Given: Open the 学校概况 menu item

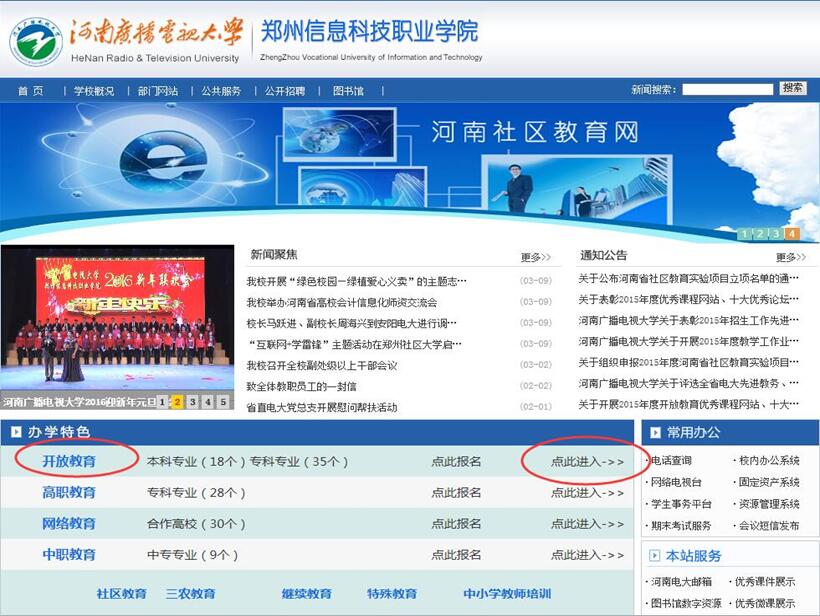Looking at the screenshot, I should pos(94,91).
